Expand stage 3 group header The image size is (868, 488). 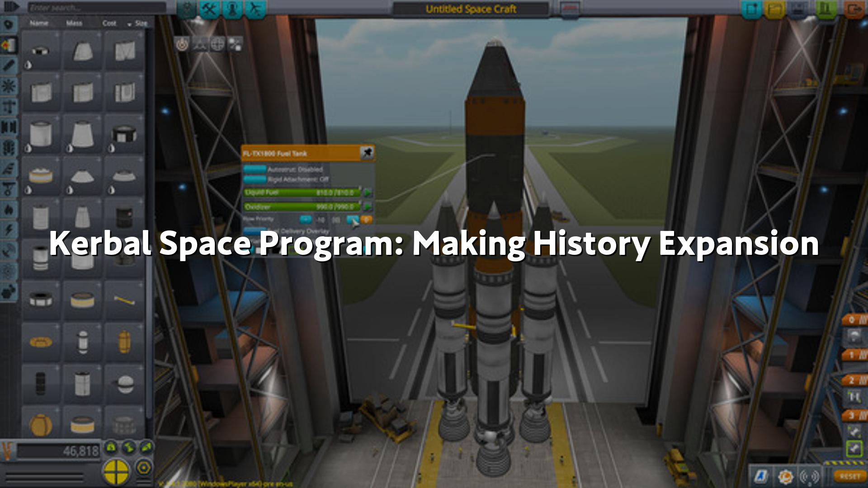click(x=854, y=415)
